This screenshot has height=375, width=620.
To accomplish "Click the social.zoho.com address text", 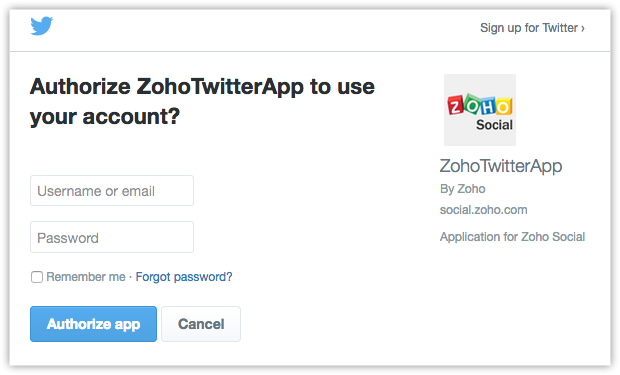I will tap(484, 210).
